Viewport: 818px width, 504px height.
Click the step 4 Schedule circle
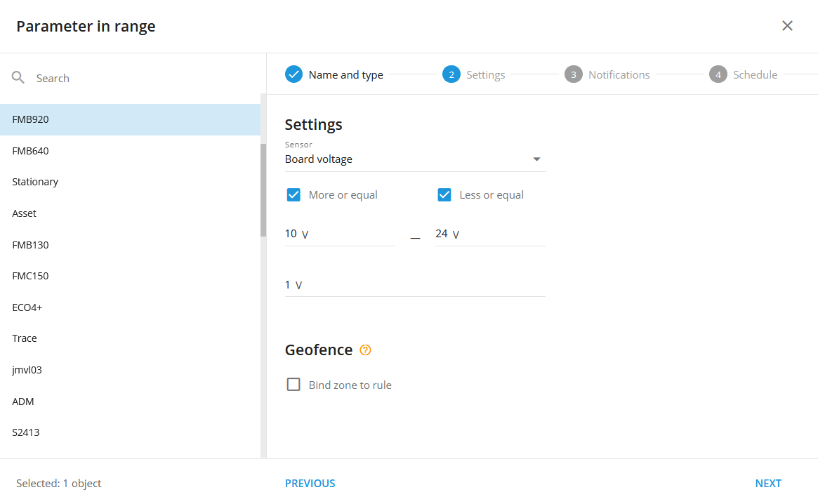tap(718, 74)
